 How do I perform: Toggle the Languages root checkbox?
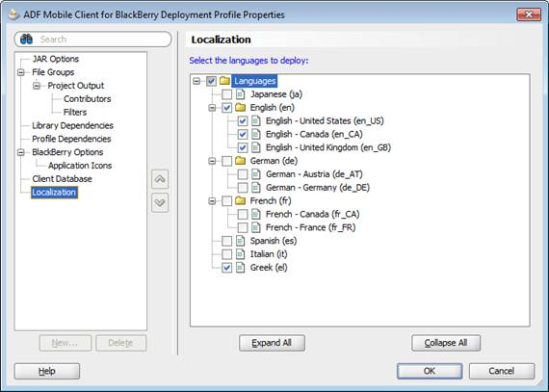[x=211, y=81]
